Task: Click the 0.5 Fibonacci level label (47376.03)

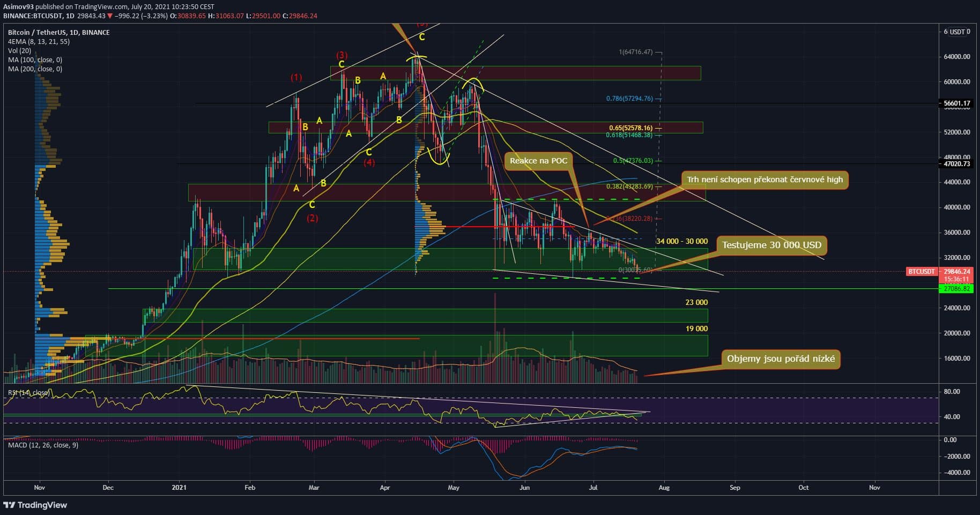Action: click(633, 161)
